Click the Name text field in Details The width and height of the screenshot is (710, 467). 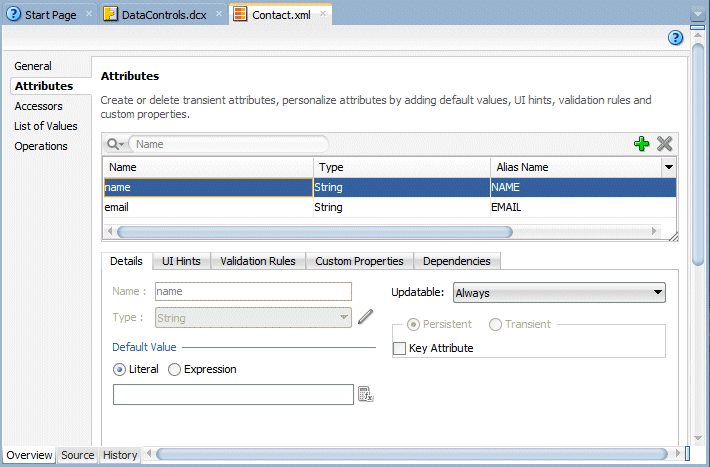[253, 291]
